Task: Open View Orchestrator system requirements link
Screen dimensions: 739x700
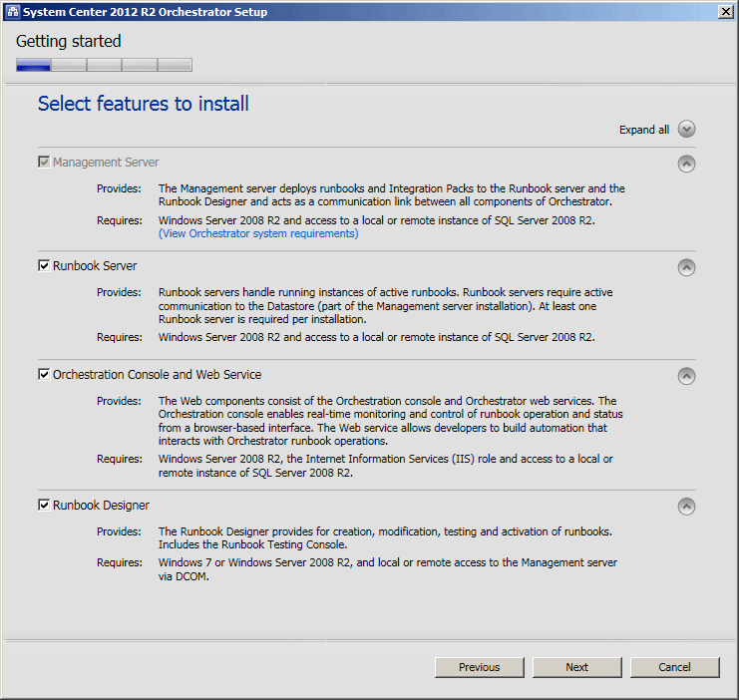Action: 258,233
